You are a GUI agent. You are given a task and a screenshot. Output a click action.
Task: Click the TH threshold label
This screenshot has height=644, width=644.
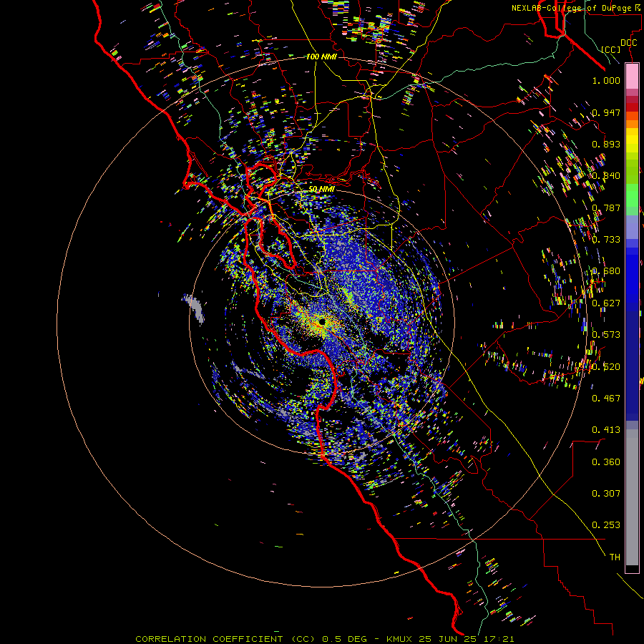(615, 557)
